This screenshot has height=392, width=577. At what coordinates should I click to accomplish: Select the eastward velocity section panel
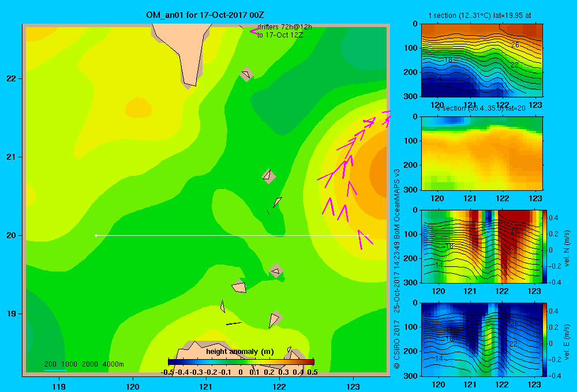[x=482, y=339]
